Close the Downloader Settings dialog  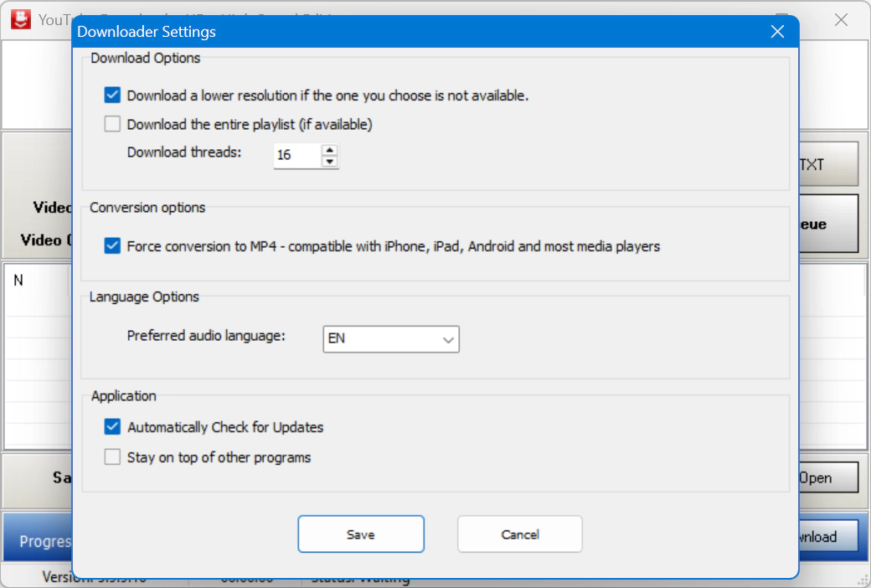(x=777, y=32)
